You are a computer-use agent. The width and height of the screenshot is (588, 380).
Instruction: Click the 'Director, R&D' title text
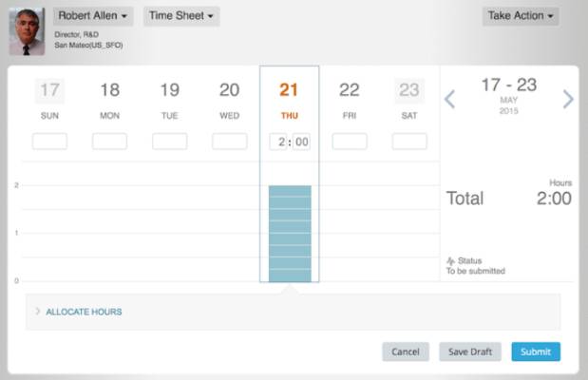tap(77, 34)
